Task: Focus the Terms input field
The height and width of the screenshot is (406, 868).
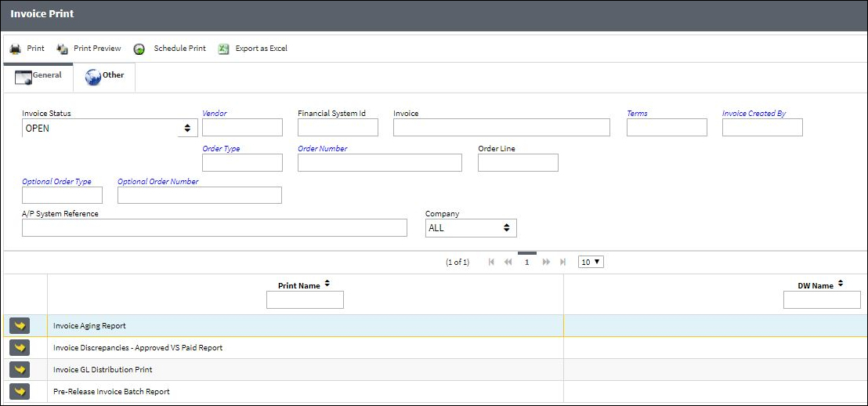Action: [x=667, y=128]
